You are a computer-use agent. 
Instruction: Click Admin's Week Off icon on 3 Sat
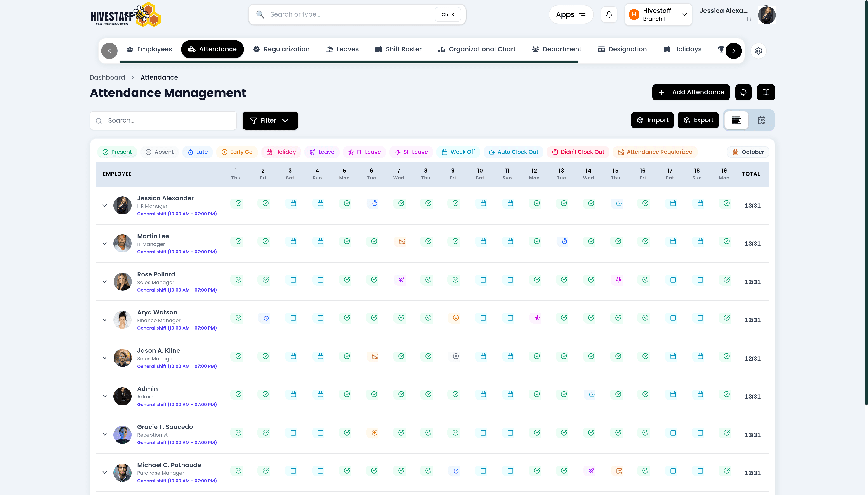click(x=293, y=394)
